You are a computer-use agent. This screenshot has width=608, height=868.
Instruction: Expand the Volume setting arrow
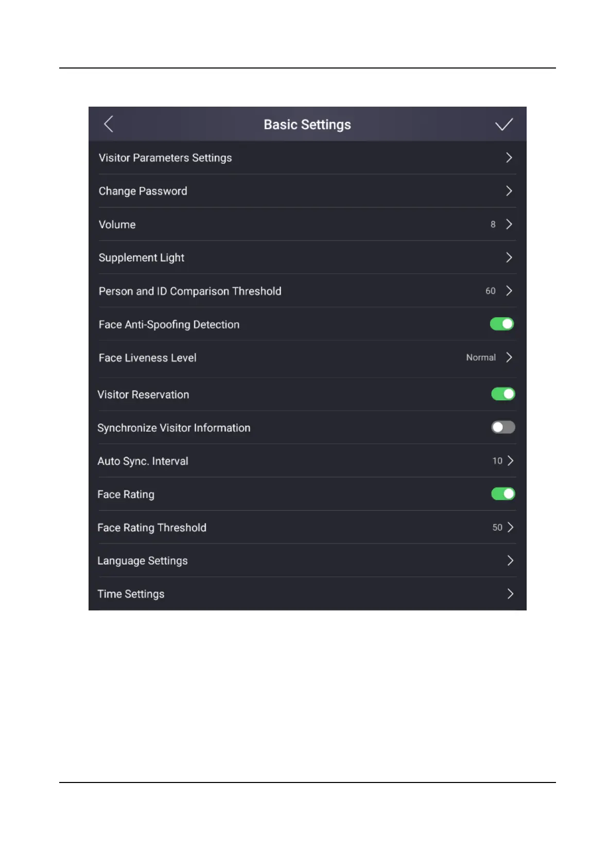click(509, 224)
